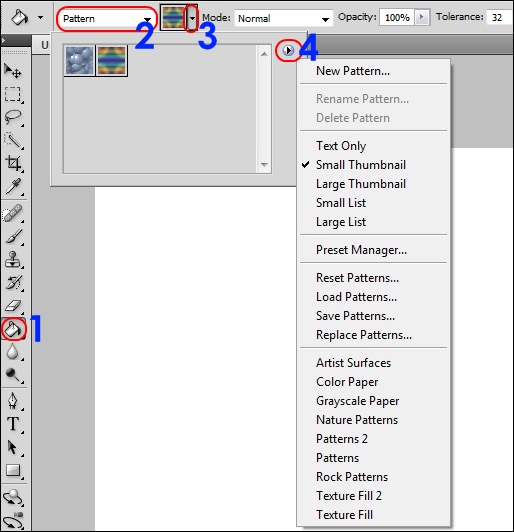The height and width of the screenshot is (532, 514).
Task: Select the Move tool
Action: coord(13,71)
